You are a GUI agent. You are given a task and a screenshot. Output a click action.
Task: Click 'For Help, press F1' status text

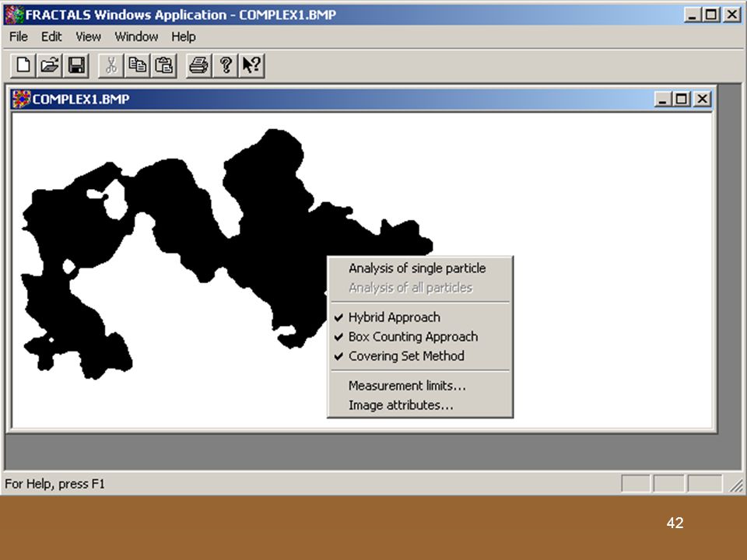54,484
